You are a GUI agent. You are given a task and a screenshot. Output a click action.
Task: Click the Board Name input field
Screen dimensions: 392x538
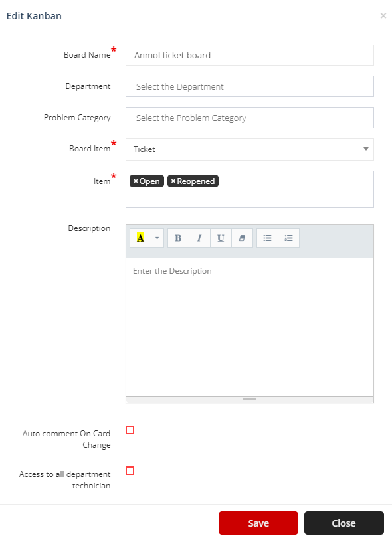pos(250,55)
